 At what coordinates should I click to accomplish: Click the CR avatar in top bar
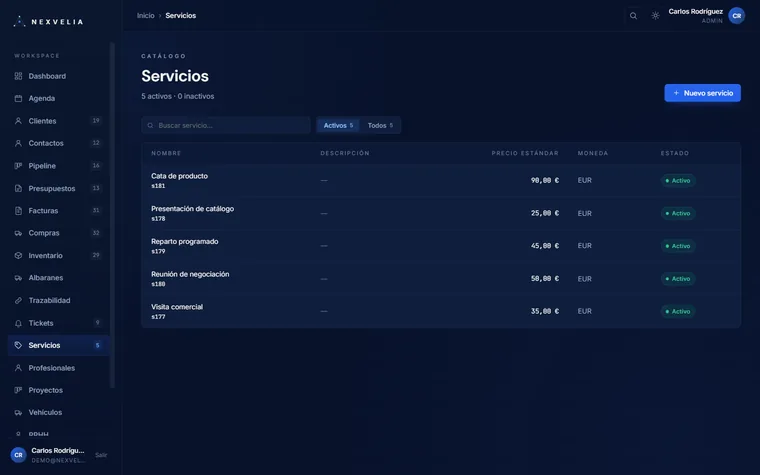[736, 16]
